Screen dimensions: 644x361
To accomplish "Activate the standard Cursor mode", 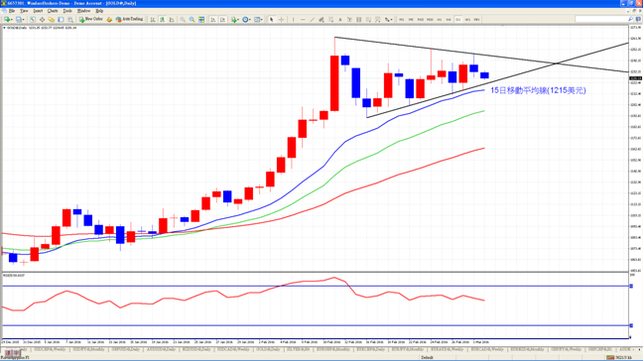I will (x=271, y=19).
